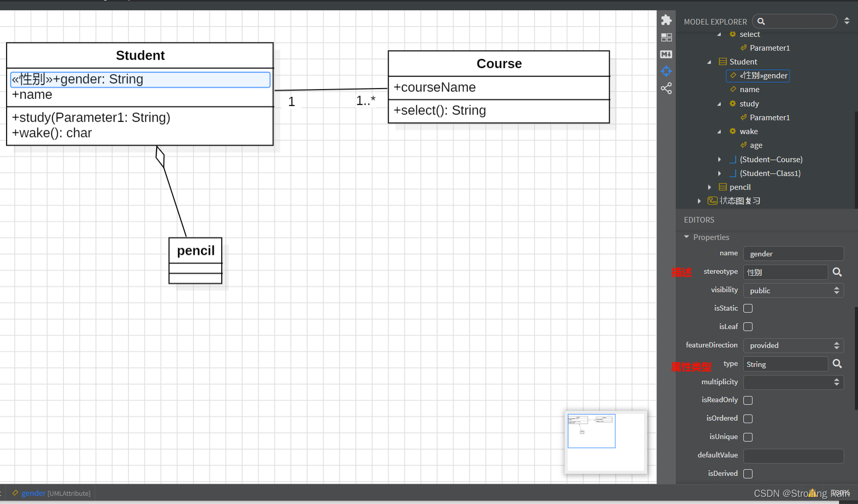Enable the isDerived checkbox
858x504 pixels.
pos(748,474)
